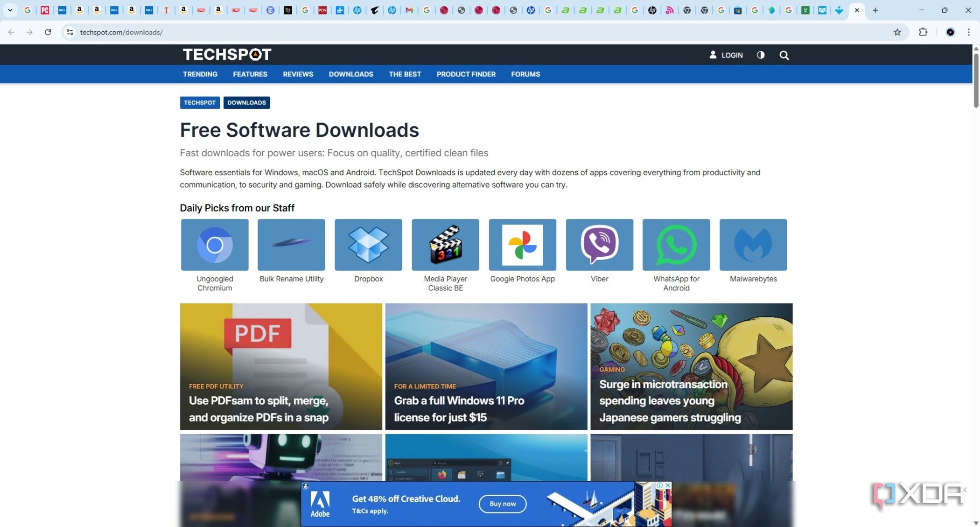Open the Viber app icon
This screenshot has width=980, height=527.
click(599, 245)
